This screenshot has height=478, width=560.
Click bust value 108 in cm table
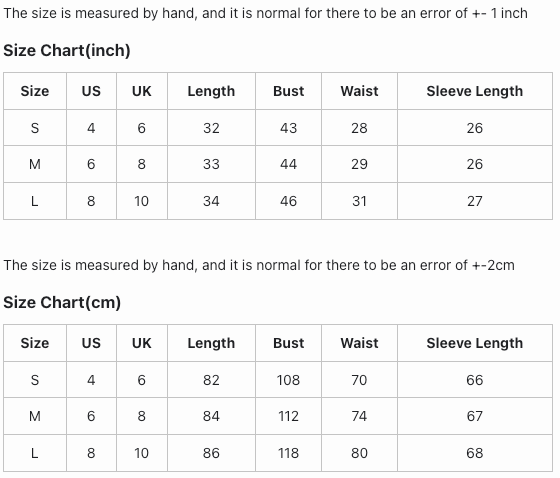[289, 380]
